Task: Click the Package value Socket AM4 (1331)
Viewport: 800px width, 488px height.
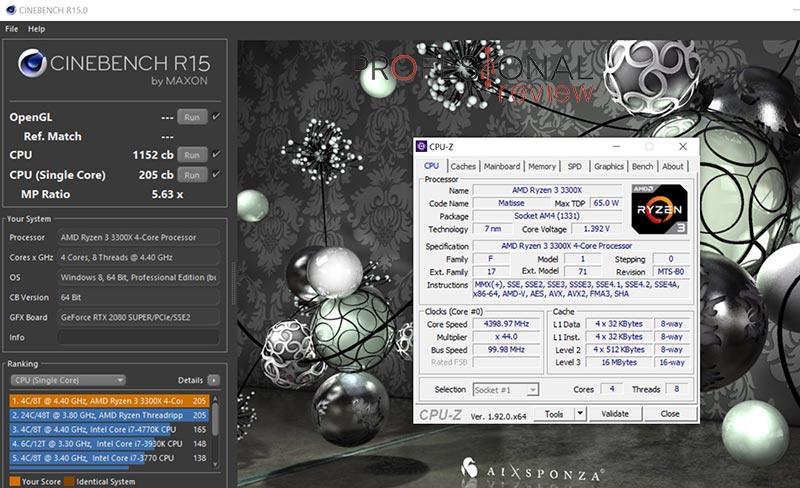Action: pos(547,216)
